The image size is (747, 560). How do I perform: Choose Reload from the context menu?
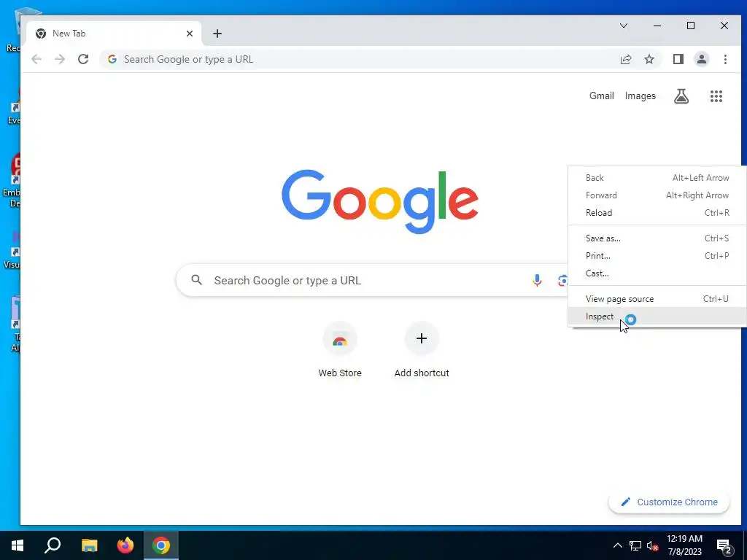click(657, 213)
